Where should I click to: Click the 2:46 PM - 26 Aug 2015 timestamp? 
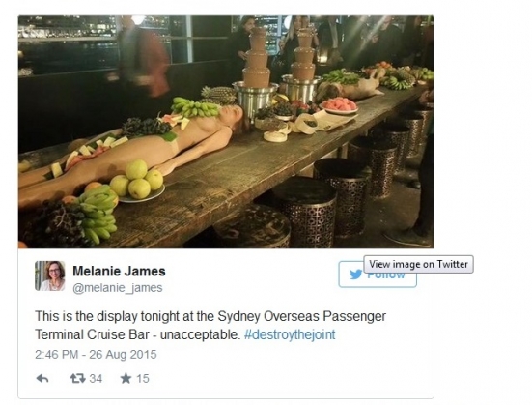click(96, 355)
